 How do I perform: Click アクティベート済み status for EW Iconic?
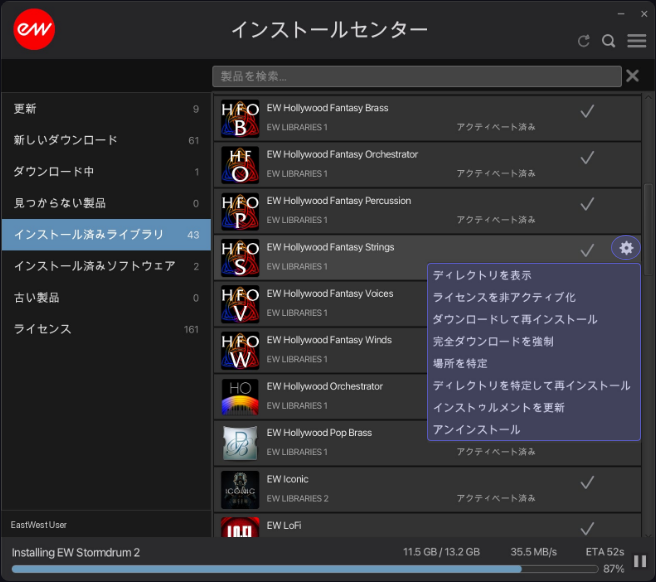(496, 498)
